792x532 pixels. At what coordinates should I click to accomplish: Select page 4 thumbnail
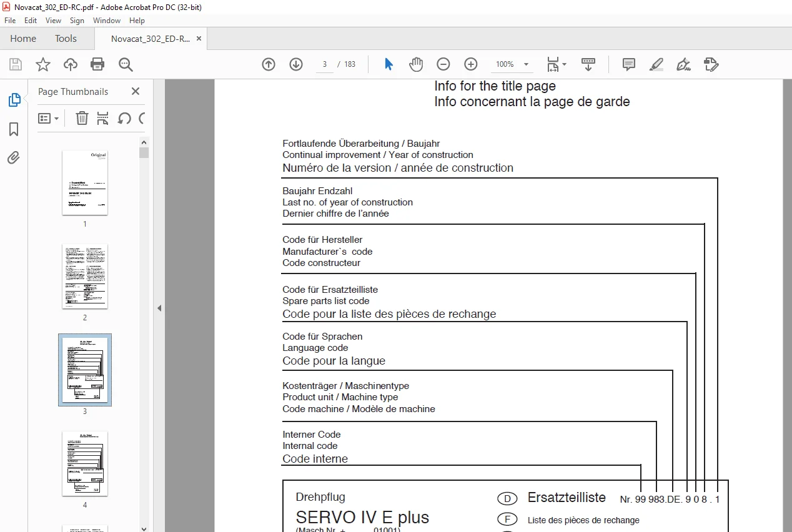tap(85, 463)
